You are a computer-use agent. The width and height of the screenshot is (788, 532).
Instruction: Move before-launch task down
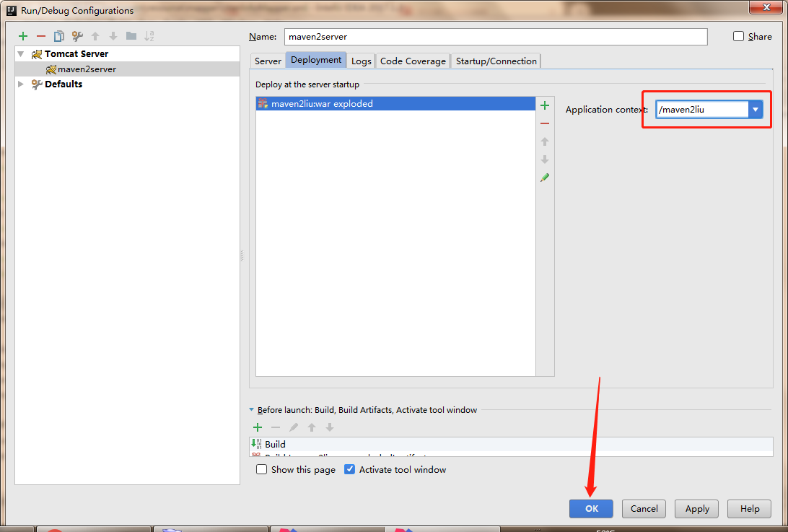[330, 427]
